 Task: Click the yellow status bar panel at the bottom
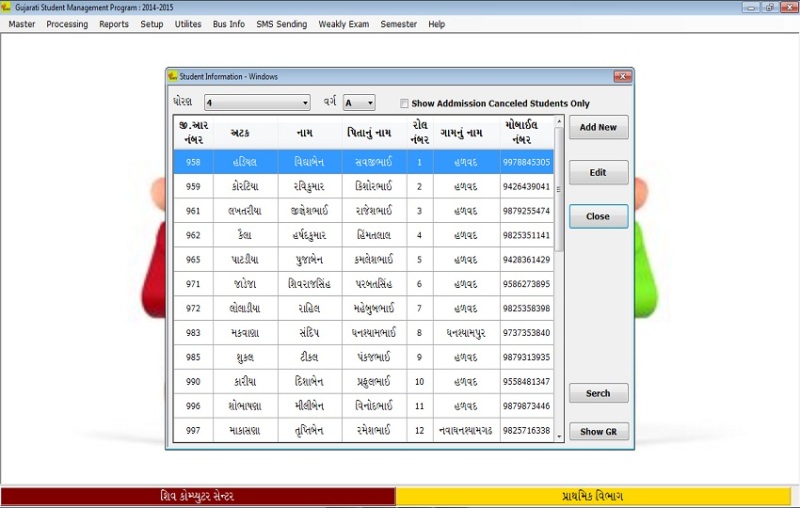pyautogui.click(x=597, y=496)
